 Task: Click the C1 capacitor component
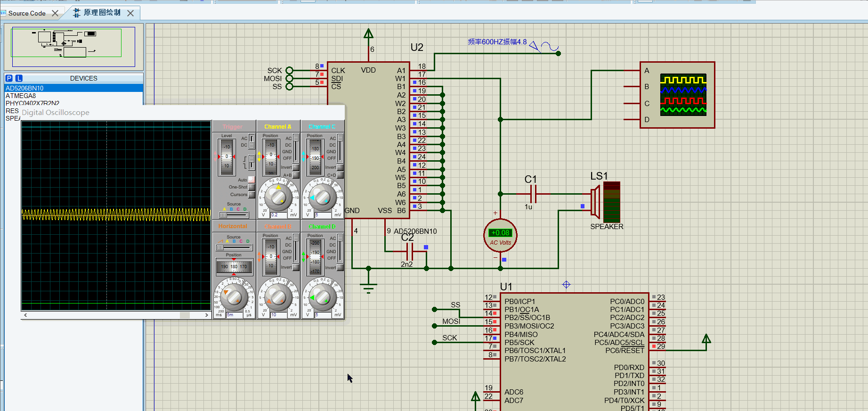click(x=534, y=194)
